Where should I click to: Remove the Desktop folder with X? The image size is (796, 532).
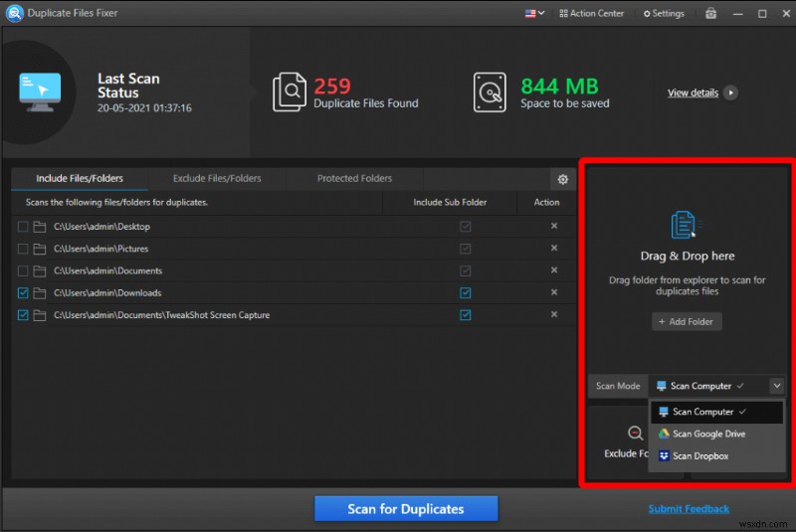point(554,226)
